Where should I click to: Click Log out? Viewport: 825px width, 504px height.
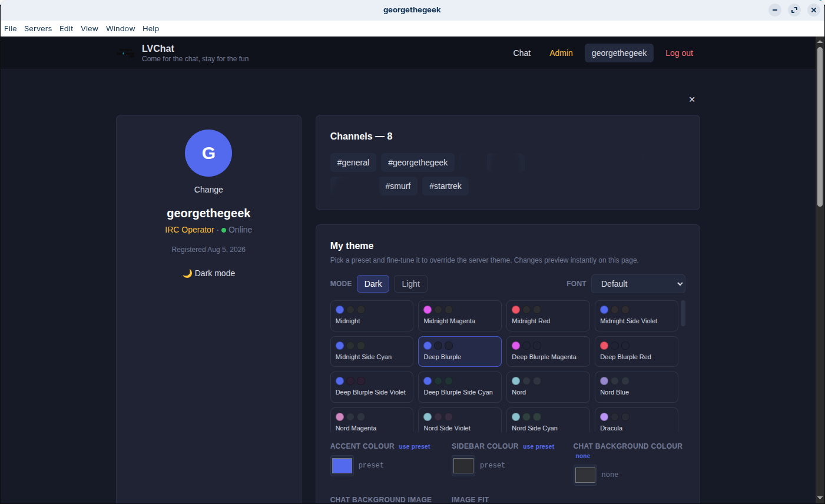point(680,53)
